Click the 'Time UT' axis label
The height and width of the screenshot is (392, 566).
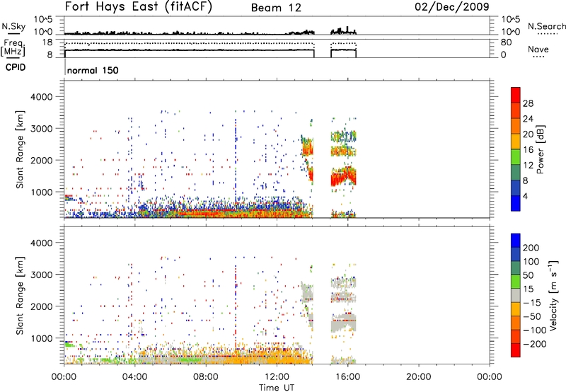point(277,388)
